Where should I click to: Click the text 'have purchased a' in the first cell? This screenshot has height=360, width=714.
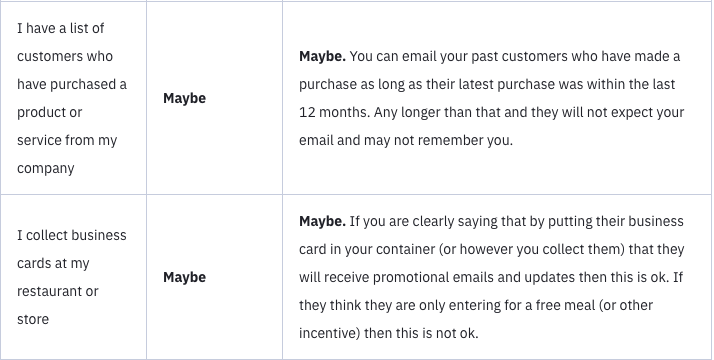coord(72,85)
